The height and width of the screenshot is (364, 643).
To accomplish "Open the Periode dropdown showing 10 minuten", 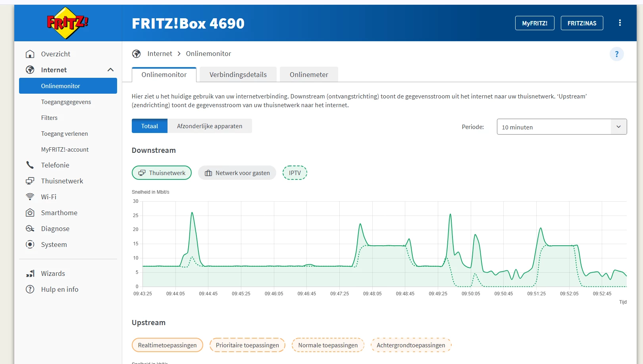I will [562, 127].
